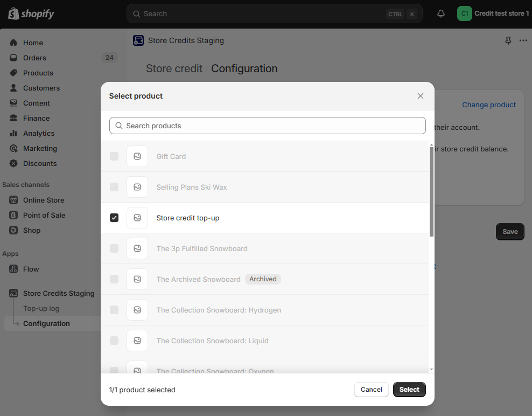Click the Selling Plans Ski Wax product name
Screen dimensions: 532x416
192,187
